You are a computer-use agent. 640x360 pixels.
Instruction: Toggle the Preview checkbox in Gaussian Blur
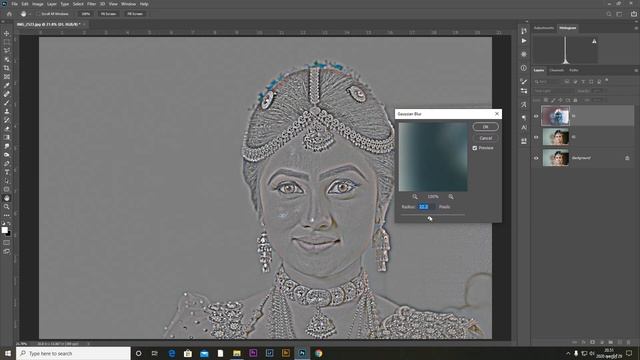(475, 148)
